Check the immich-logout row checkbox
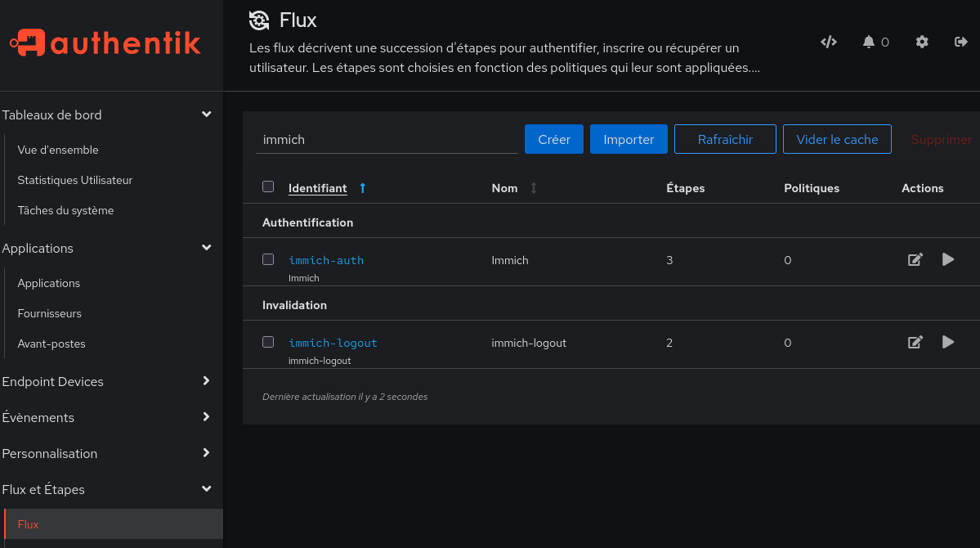 click(268, 342)
